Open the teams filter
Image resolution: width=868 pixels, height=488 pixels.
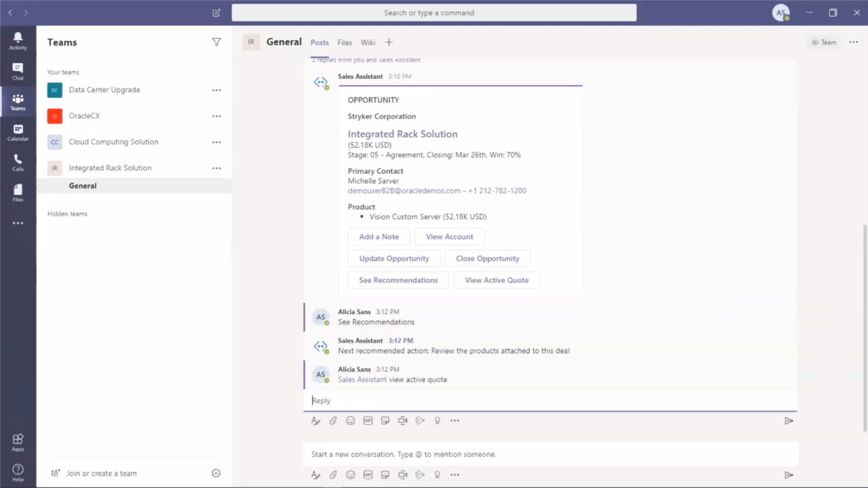tap(217, 42)
